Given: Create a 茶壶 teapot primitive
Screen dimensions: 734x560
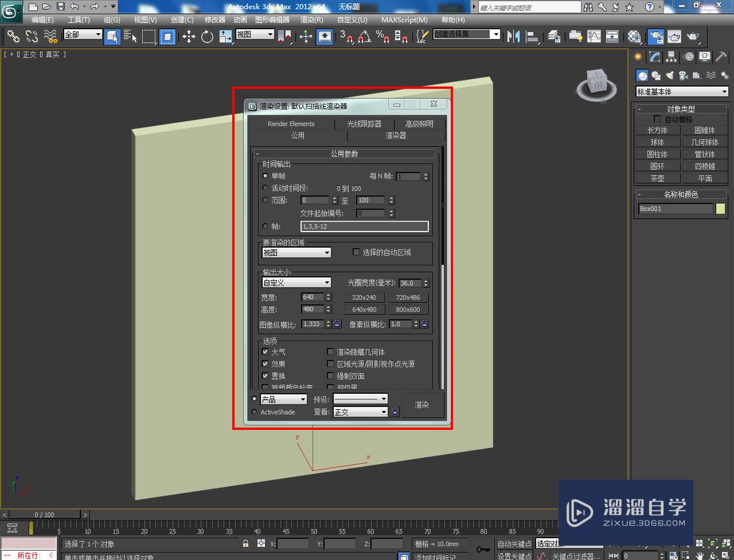Looking at the screenshot, I should 657,178.
